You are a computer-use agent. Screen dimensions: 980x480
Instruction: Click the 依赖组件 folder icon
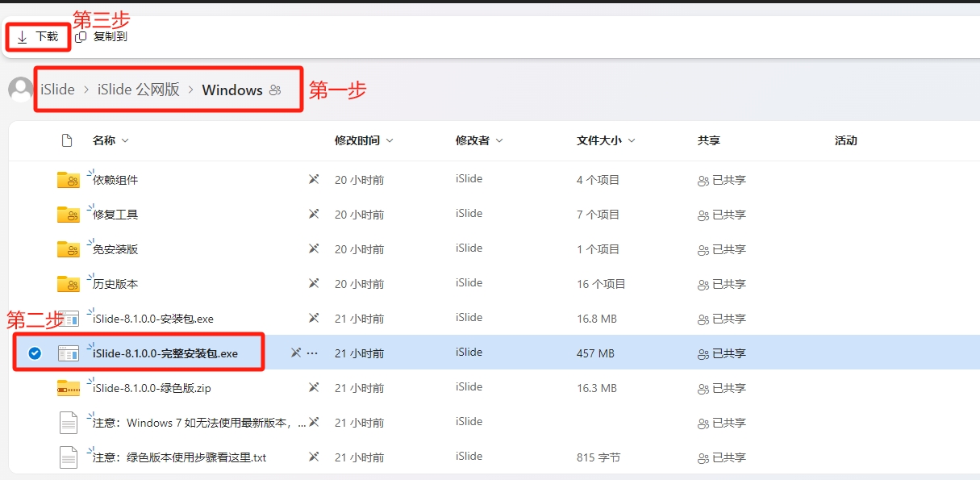69,180
